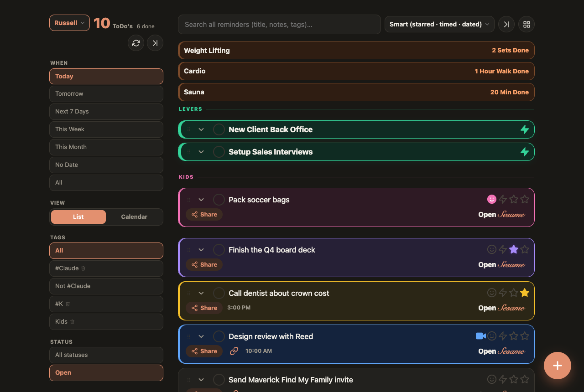Click yellow star on Call dentist about crown cost
The width and height of the screenshot is (584, 392).
pos(525,293)
